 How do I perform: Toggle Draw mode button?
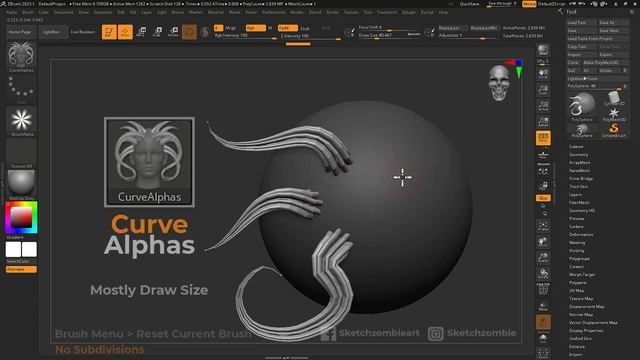click(x=125, y=32)
